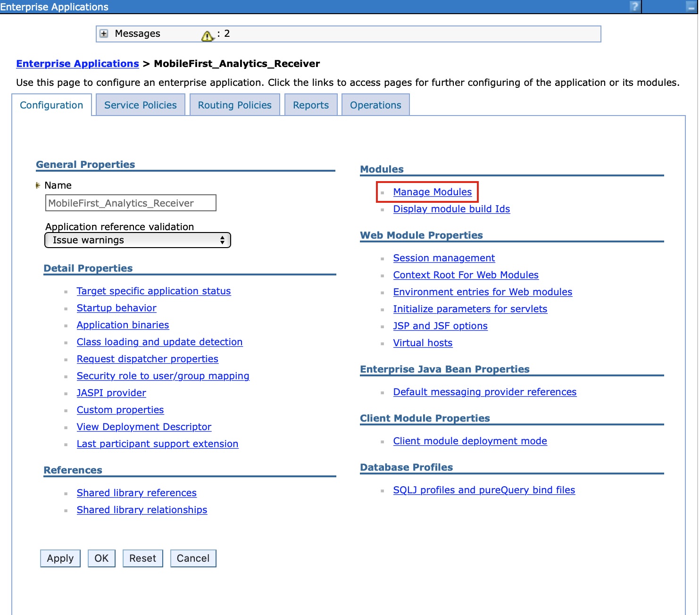Click the Cancel button
This screenshot has width=700, height=615.
(193, 558)
